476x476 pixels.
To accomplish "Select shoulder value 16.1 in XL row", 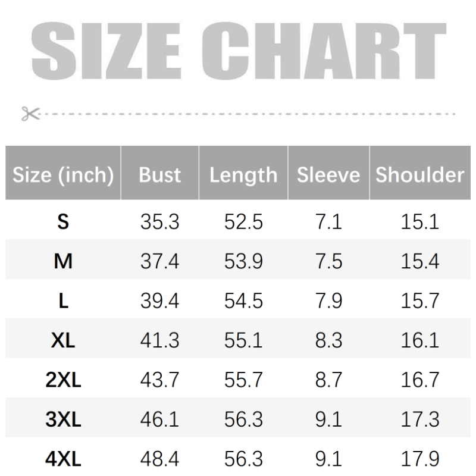I will pyautogui.click(x=419, y=340).
